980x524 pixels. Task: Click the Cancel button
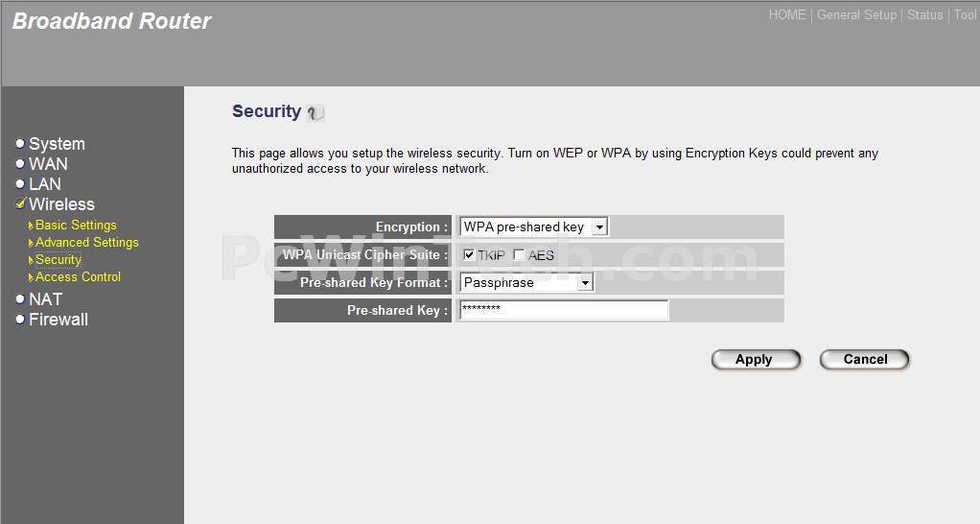click(864, 360)
